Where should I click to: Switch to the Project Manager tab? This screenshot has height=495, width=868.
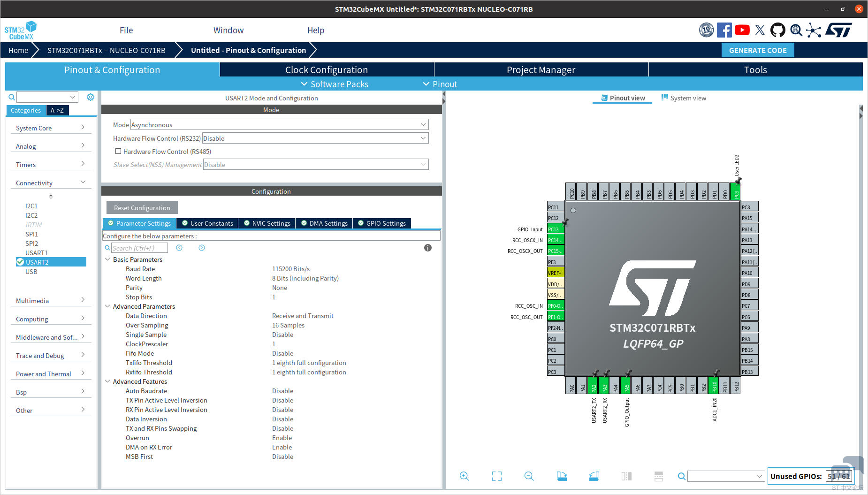[x=541, y=70]
